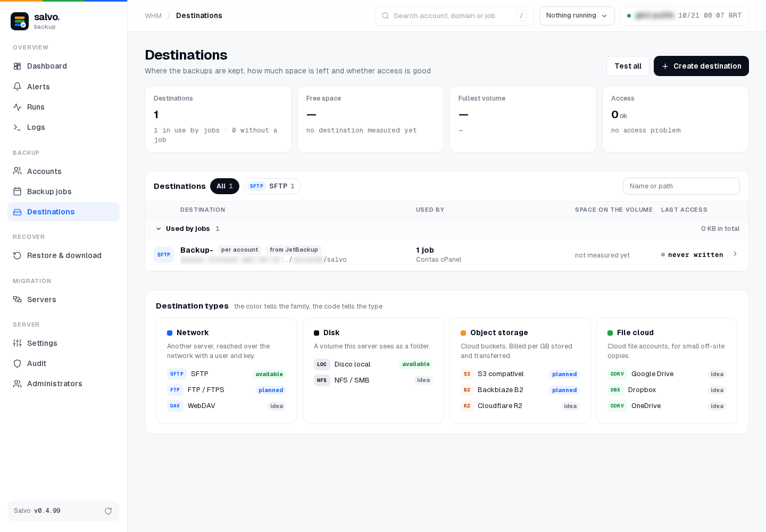Click the Test all button
Image resolution: width=766 pixels, height=532 pixels.
[628, 66]
